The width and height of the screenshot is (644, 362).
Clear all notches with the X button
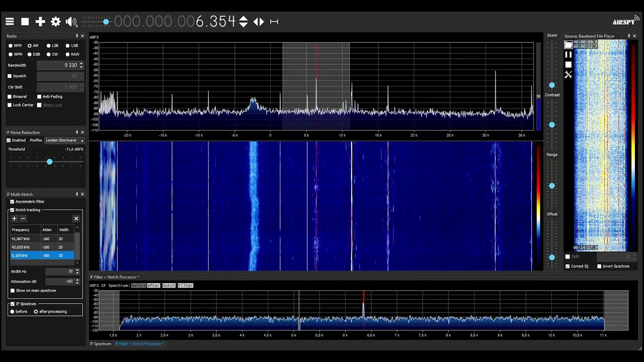(x=76, y=218)
